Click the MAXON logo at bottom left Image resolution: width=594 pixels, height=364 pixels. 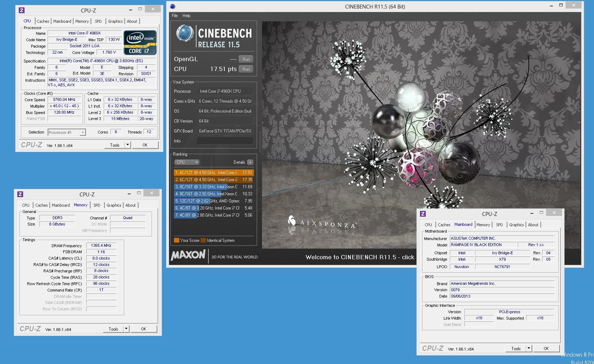(188, 255)
